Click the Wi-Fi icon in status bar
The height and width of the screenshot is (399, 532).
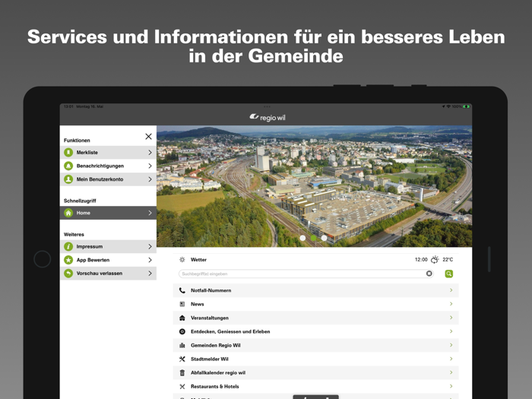[448, 106]
